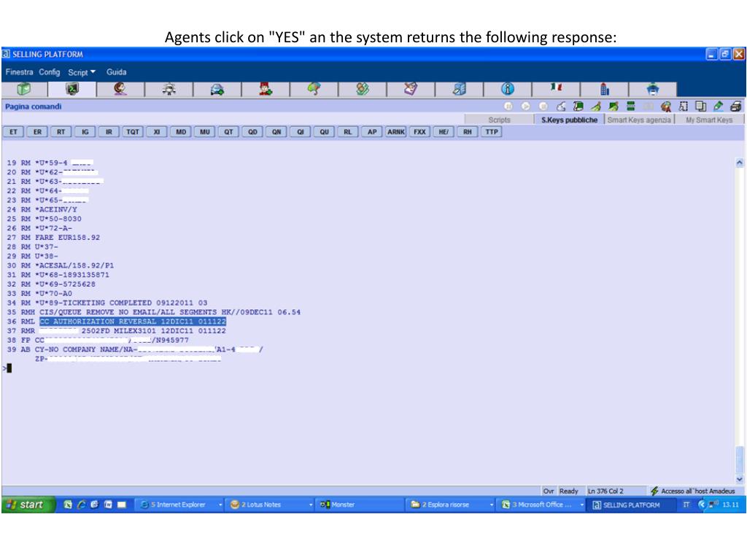Open the blue train rail icon
Image resolution: width=747 pixels, height=560 pixels.
(x=653, y=89)
